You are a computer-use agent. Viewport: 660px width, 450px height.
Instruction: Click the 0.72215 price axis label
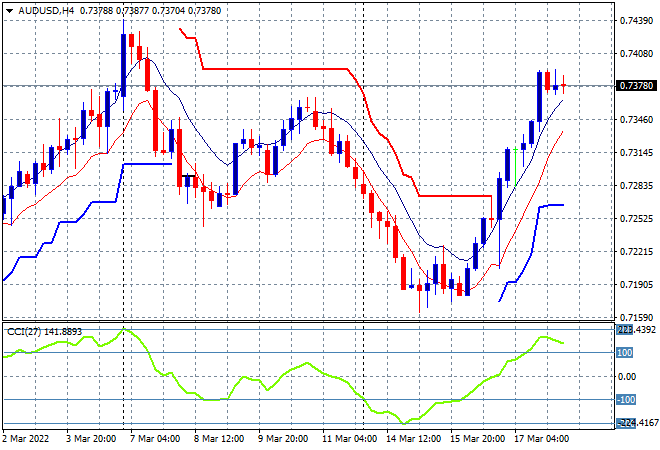point(636,252)
